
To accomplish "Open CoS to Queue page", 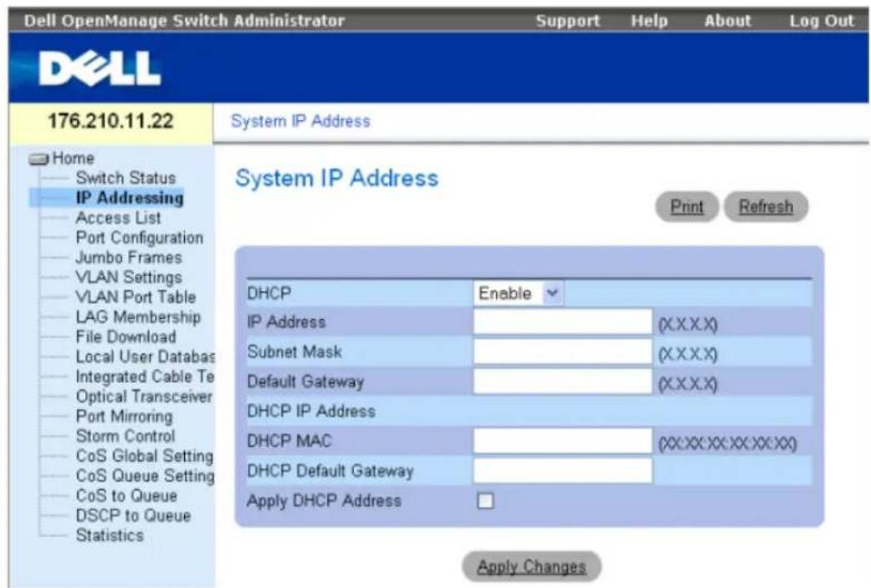I will (127, 496).
